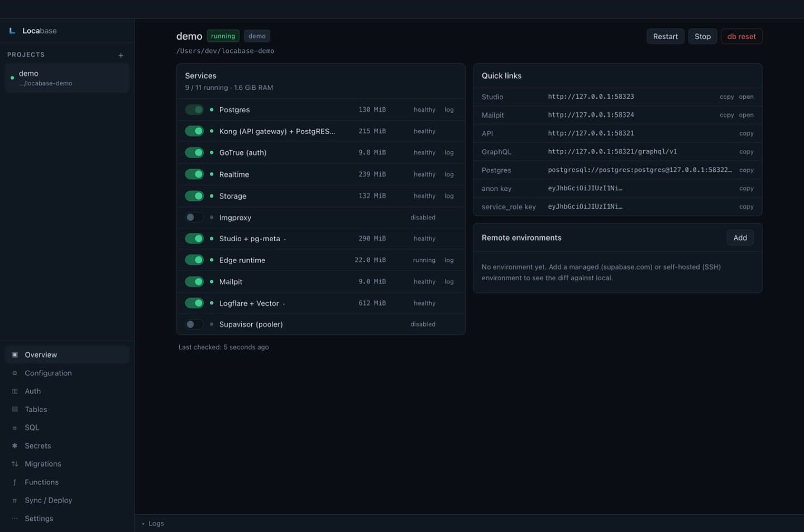This screenshot has height=532, width=804.
Task: Click the db reset button
Action: (741, 36)
